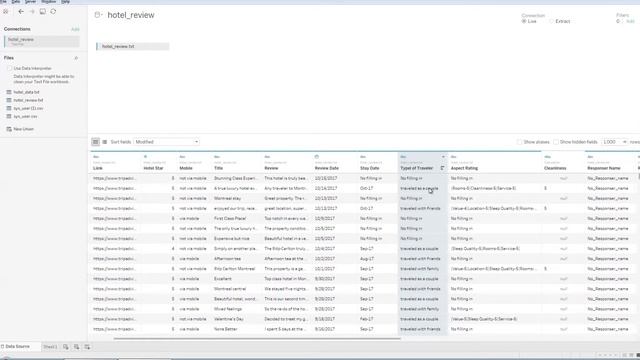Check the Show aliases checkbox
This screenshot has width=640, height=360.
click(x=519, y=142)
